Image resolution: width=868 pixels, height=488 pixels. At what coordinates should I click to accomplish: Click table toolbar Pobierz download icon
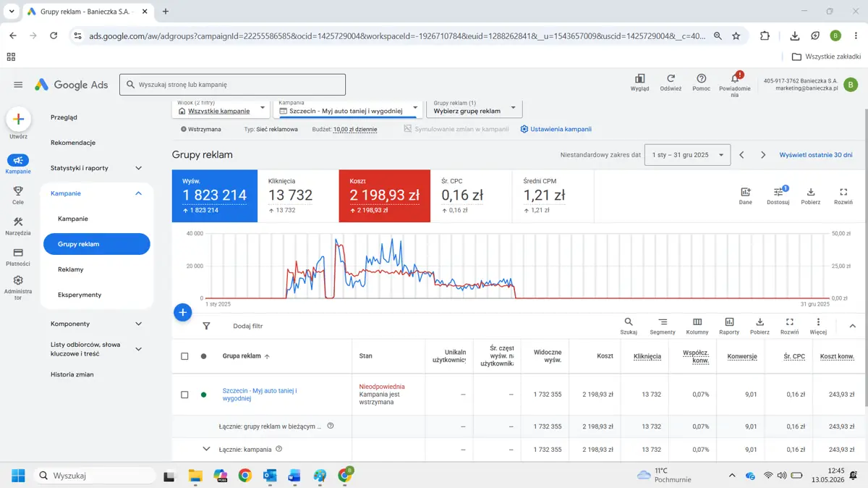tap(759, 322)
